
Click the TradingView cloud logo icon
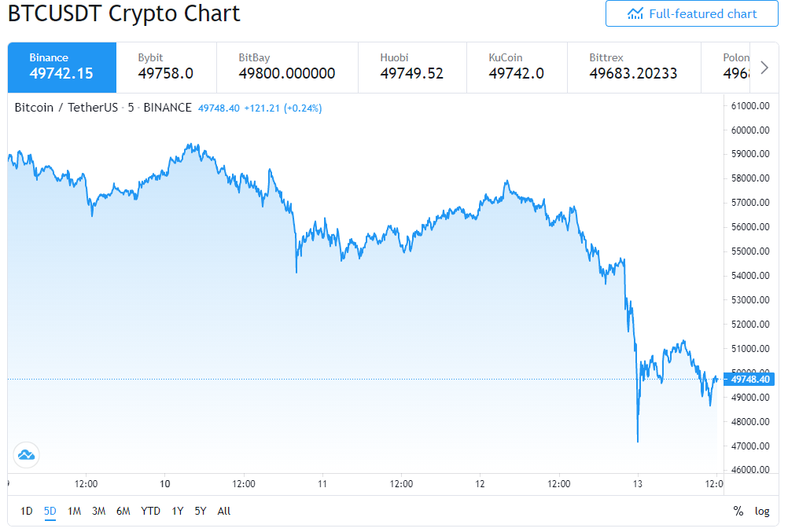(26, 455)
